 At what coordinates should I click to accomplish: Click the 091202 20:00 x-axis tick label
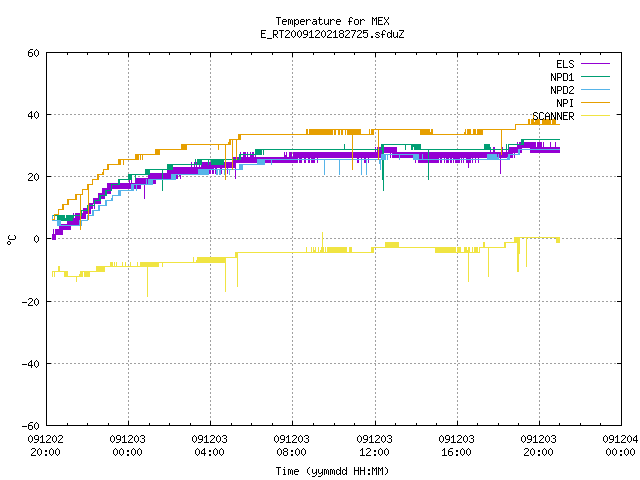click(x=45, y=446)
